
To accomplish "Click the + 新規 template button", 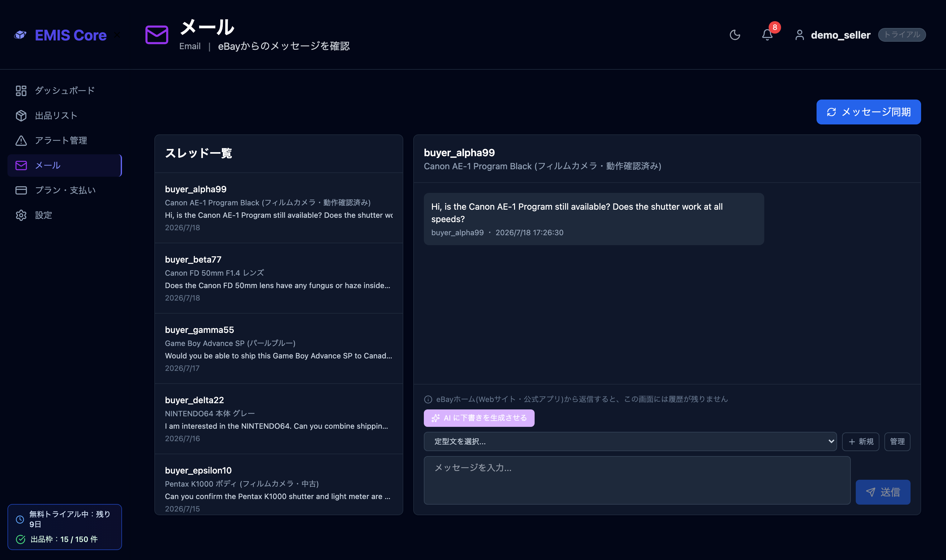I will [x=861, y=441].
